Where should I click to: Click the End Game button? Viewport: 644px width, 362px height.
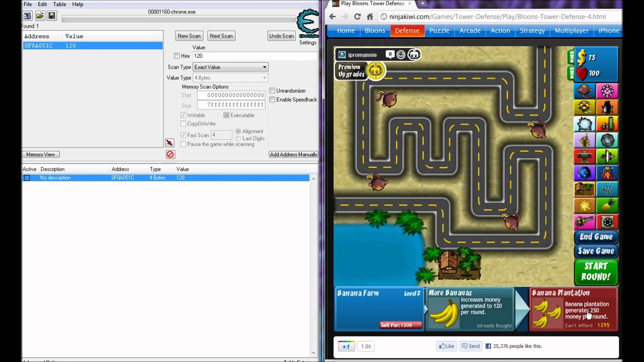596,237
